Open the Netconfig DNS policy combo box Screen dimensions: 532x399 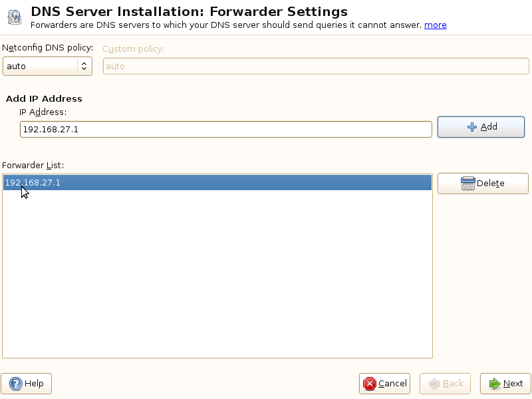(41, 66)
